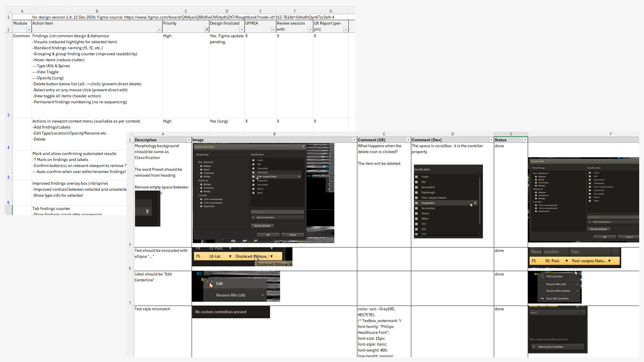Click the trash icon on the Impacted row

coord(475,203)
